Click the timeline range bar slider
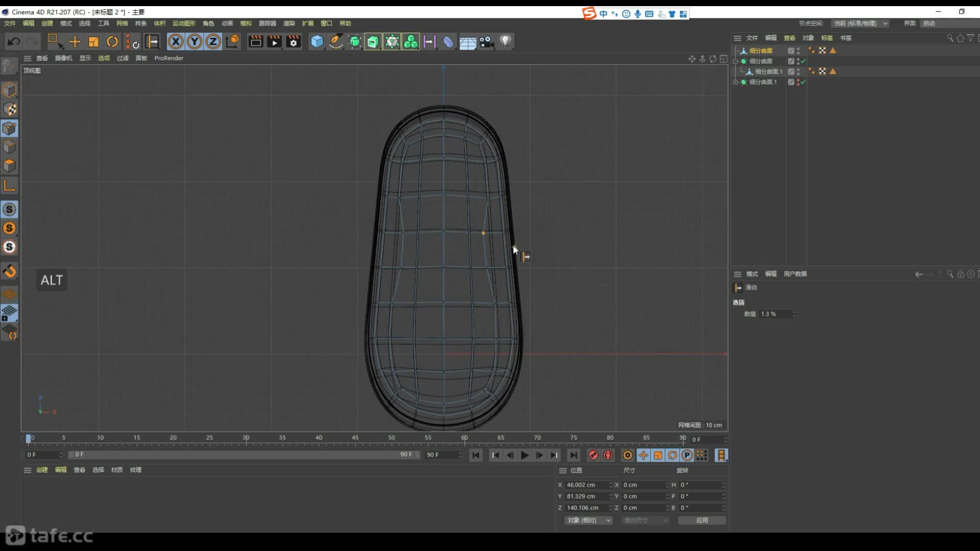 click(244, 455)
